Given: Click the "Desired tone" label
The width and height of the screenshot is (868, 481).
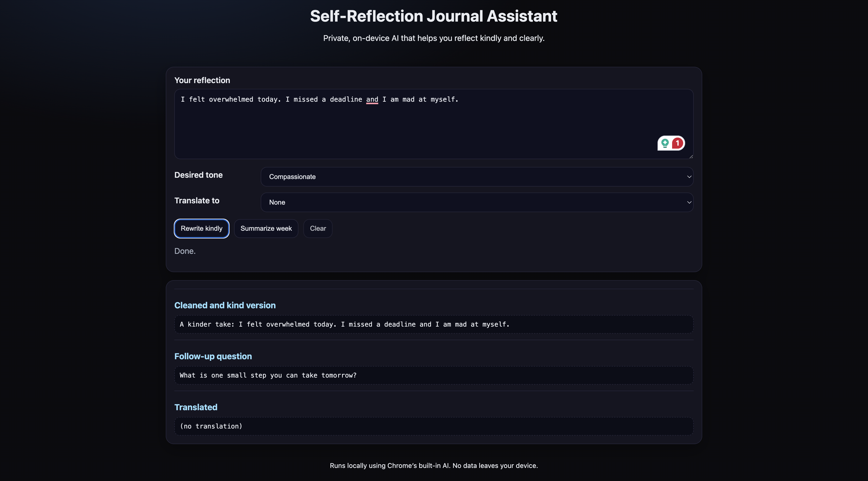Looking at the screenshot, I should point(198,175).
